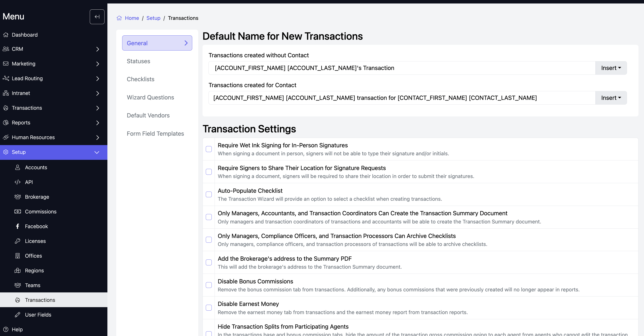Image resolution: width=644 pixels, height=336 pixels.
Task: Click the Home breadcrumb house icon
Action: [x=119, y=18]
